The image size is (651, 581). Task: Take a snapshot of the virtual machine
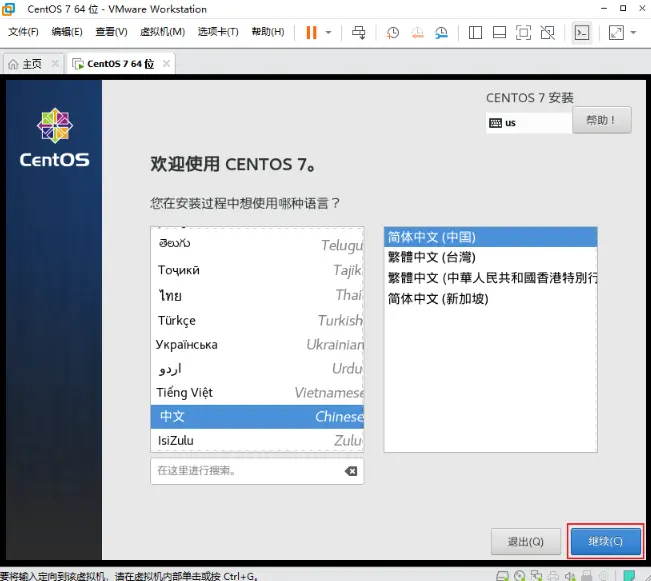tap(393, 32)
